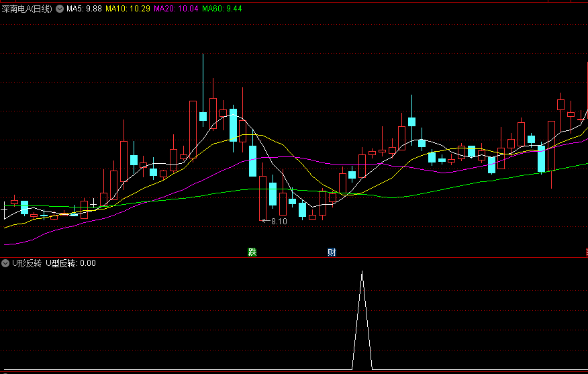
Task: Click the tall red candle right of the large cyan candle near right edge
Action: (551, 146)
